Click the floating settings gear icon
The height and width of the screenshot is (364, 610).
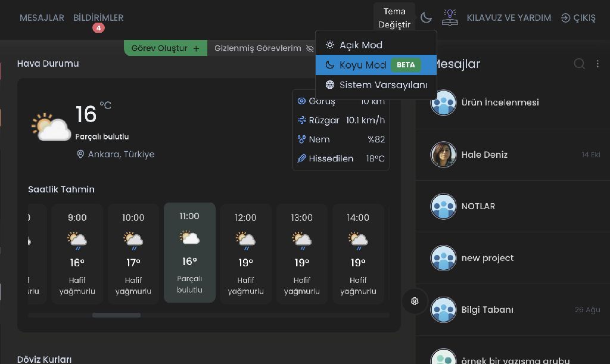tap(415, 301)
